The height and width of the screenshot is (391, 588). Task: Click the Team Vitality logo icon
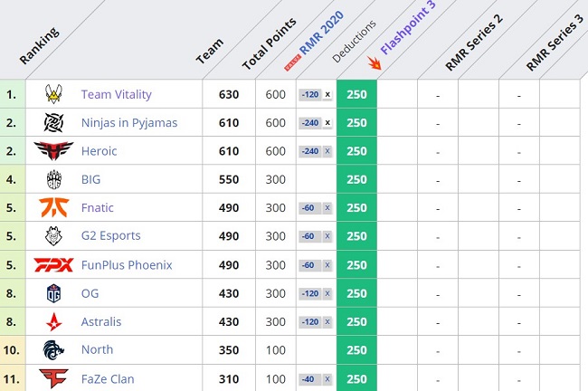tap(53, 94)
